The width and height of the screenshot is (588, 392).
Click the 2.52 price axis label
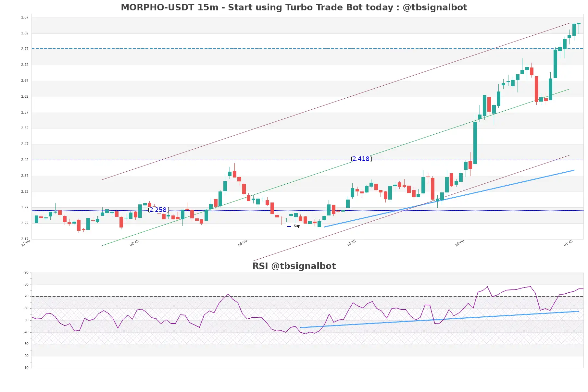point(25,128)
